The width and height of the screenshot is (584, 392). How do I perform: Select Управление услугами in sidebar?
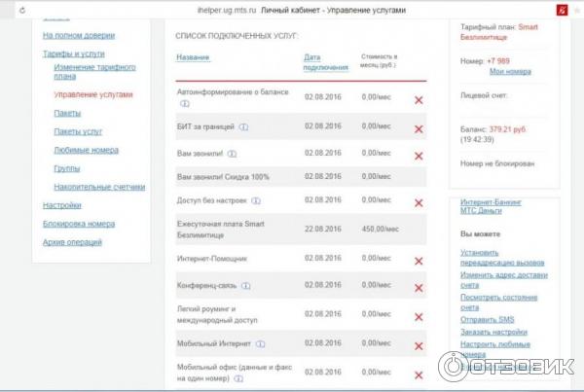pyautogui.click(x=93, y=94)
